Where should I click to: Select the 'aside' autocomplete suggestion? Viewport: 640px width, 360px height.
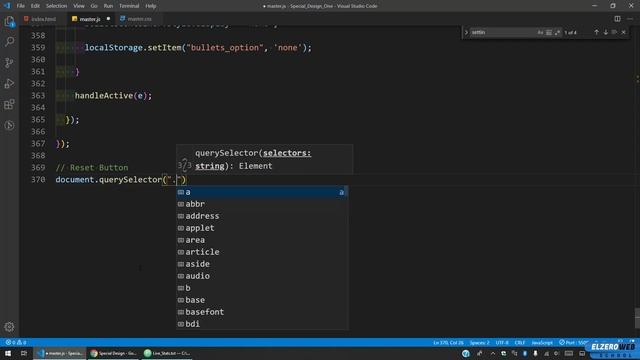coord(262,264)
